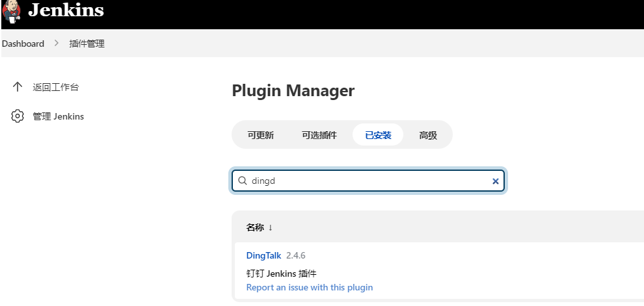Click the gear icon for 管理 Jenkins

18,117
